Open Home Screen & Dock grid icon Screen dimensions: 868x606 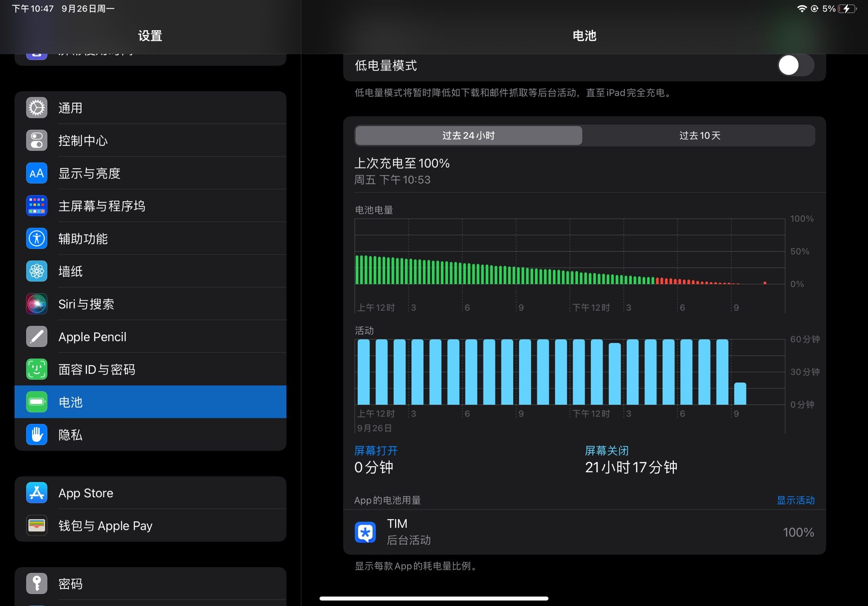[37, 206]
